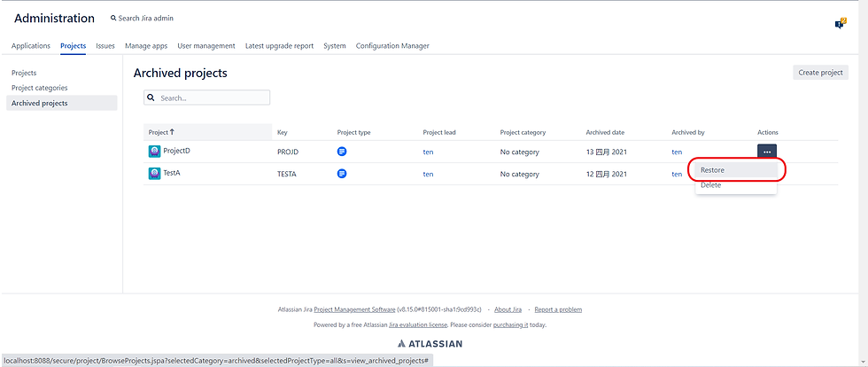Open Archived by ten link for TestA
The image size is (868, 367).
(677, 174)
